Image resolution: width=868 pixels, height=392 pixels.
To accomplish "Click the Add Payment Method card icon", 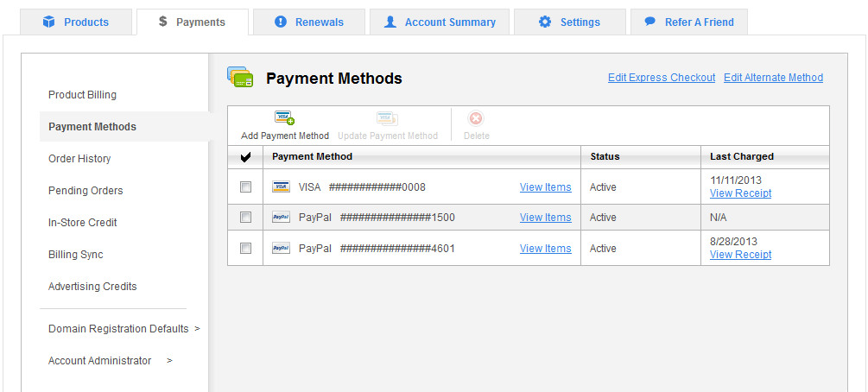I will (284, 118).
